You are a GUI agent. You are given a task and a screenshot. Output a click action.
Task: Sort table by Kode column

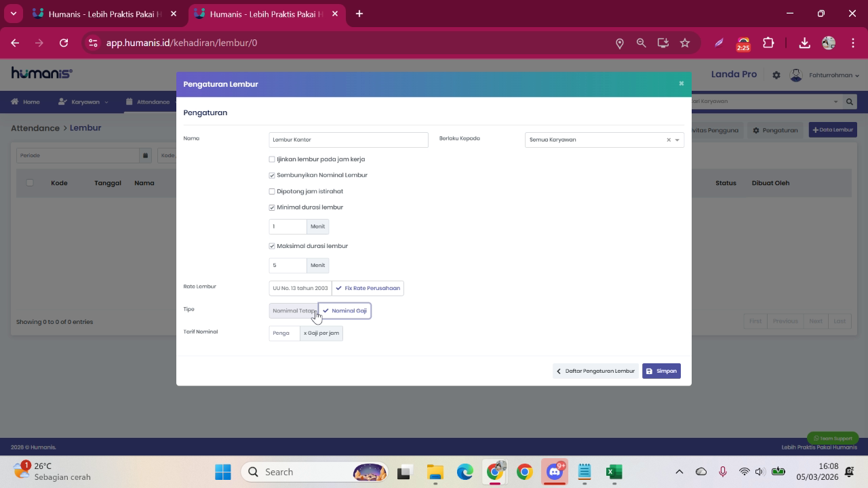[x=59, y=183]
